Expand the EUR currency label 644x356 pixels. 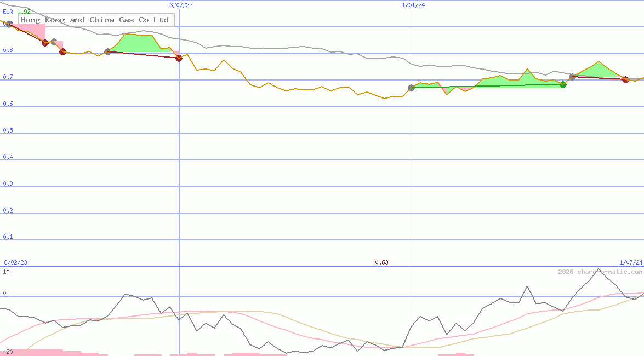point(8,12)
